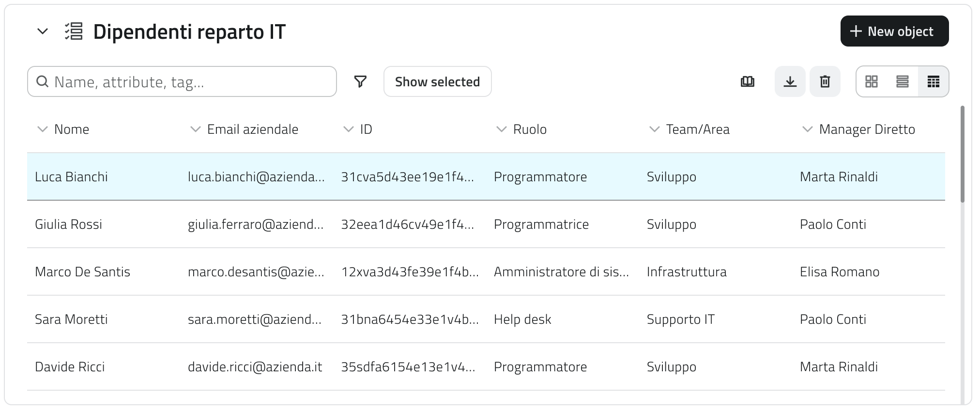
Task: Switch to list row view
Action: 903,81
